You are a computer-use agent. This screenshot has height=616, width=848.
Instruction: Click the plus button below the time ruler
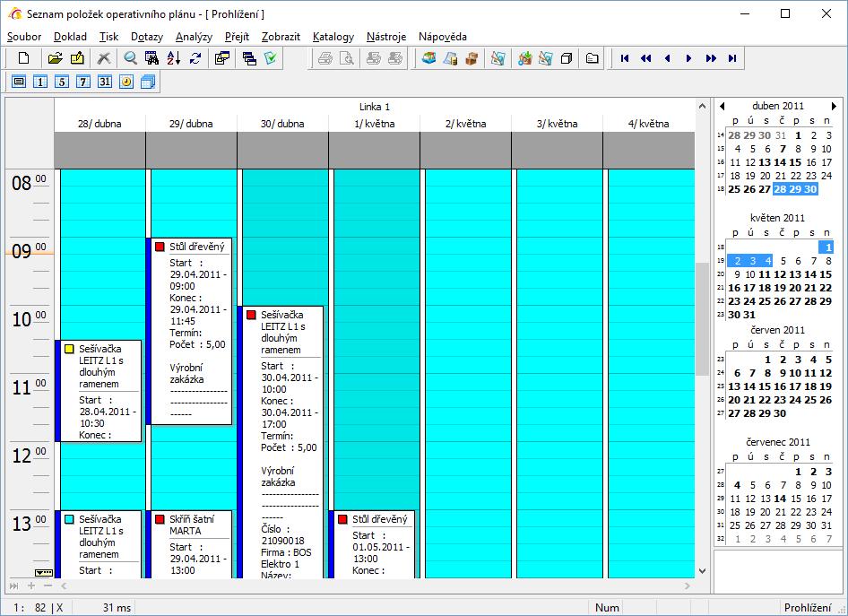coord(31,586)
